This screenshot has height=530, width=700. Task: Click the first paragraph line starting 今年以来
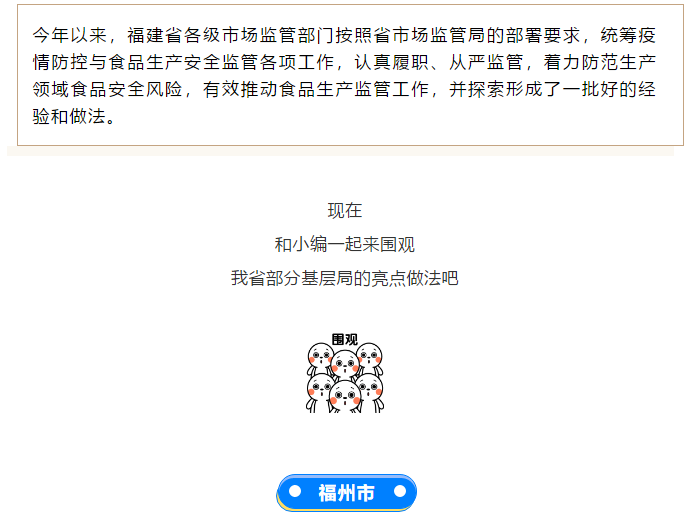pos(344,35)
